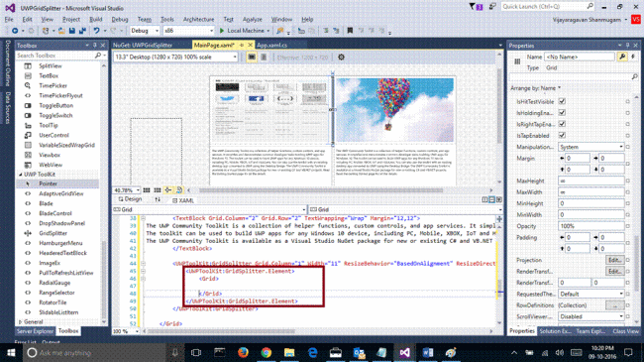Open the Debug configuration dropdown

point(145,31)
